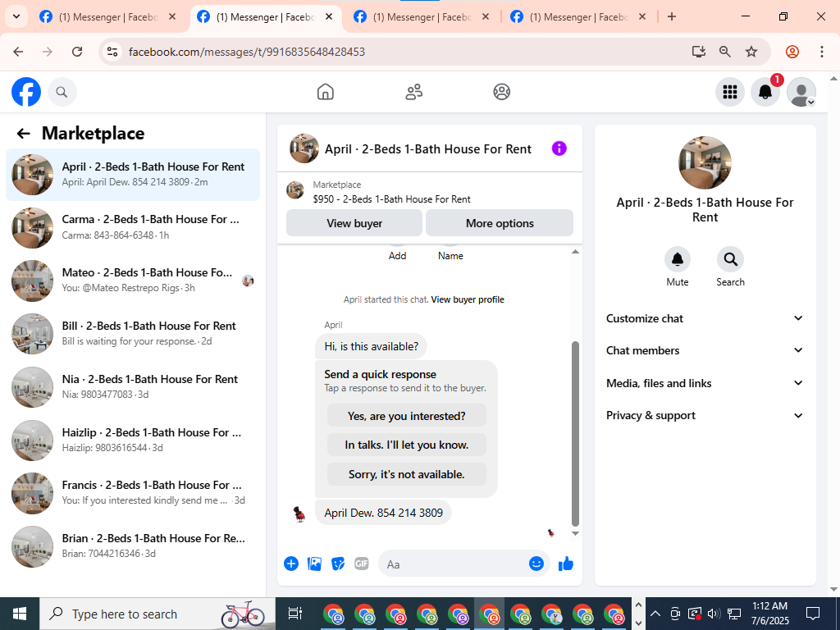
Task: Go back from the Marketplace list
Action: pos(23,134)
